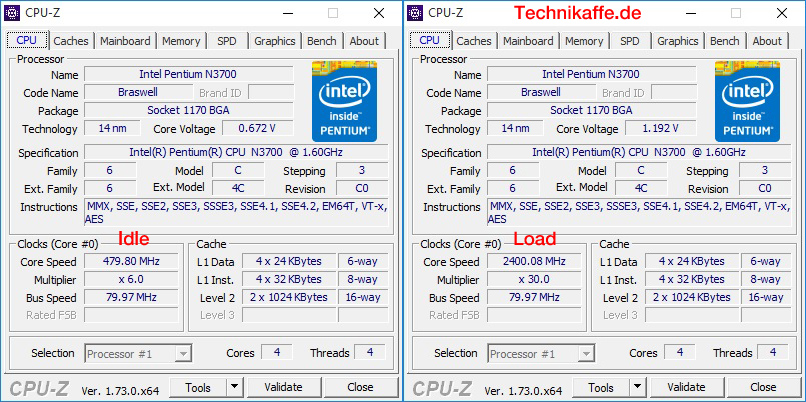Open Caches tab in left Idle window
Screen dimensions: 806x402
click(x=71, y=41)
